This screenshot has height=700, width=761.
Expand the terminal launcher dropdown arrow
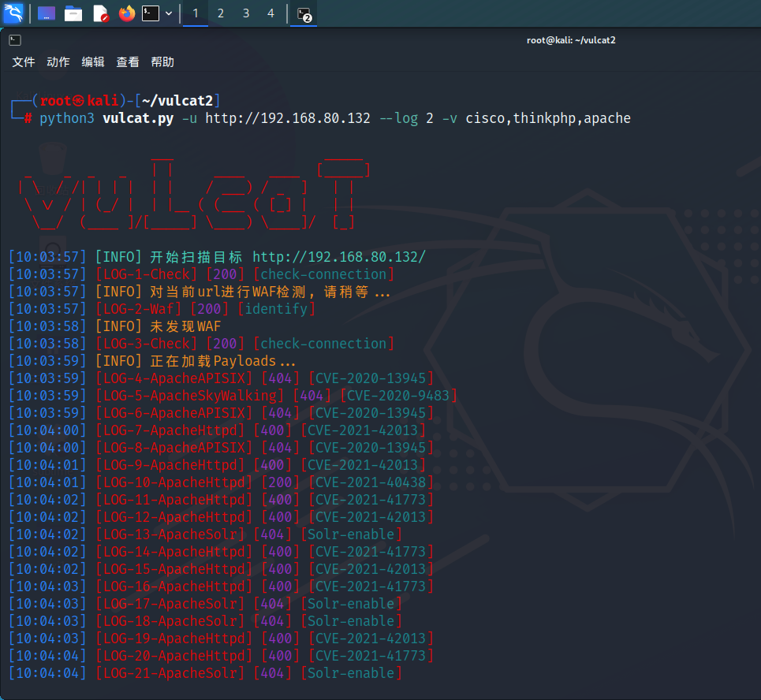pyautogui.click(x=169, y=13)
